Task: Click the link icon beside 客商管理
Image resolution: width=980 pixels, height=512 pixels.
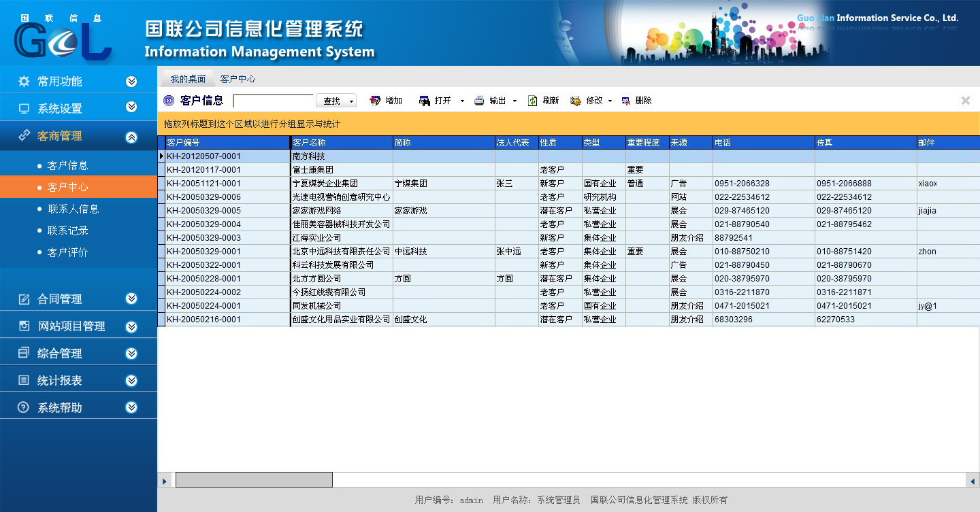Action: pyautogui.click(x=24, y=136)
